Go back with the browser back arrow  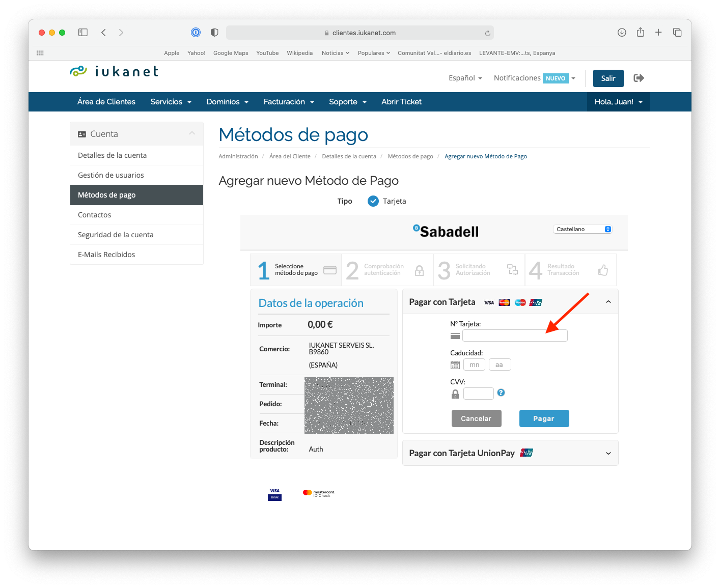[x=103, y=33]
